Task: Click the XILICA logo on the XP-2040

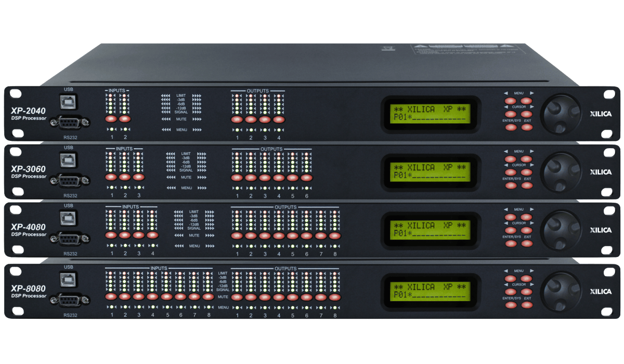Action: [600, 113]
